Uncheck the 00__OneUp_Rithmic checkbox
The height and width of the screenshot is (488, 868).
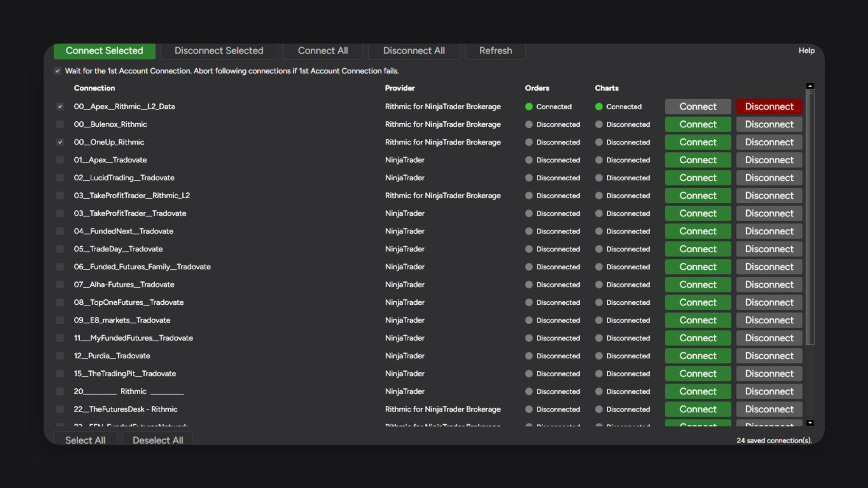tap(60, 142)
